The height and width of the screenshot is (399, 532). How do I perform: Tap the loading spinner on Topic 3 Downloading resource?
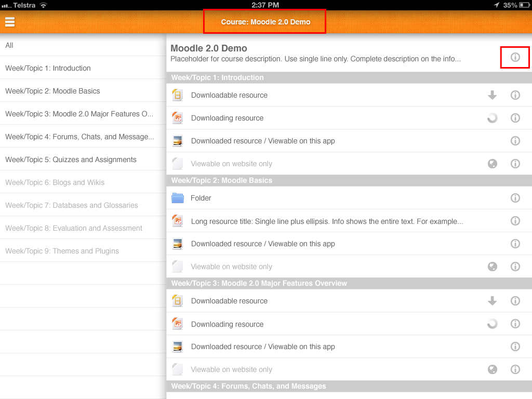tap(493, 324)
